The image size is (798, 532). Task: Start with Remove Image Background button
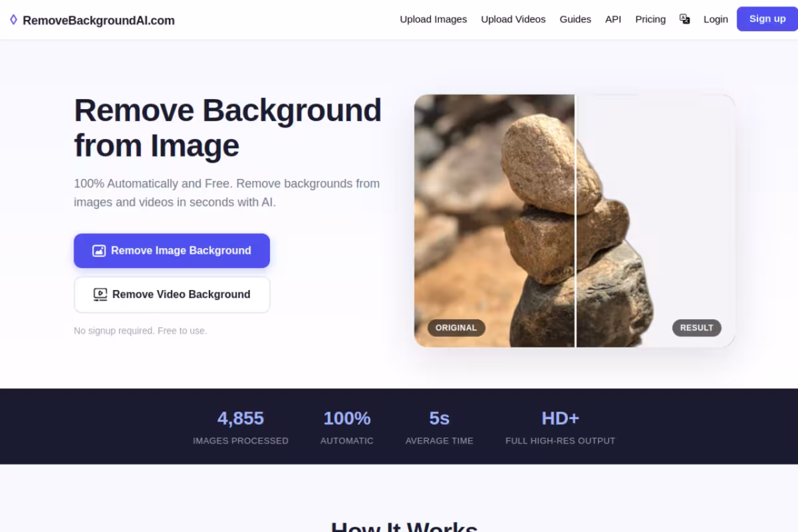pyautogui.click(x=172, y=251)
